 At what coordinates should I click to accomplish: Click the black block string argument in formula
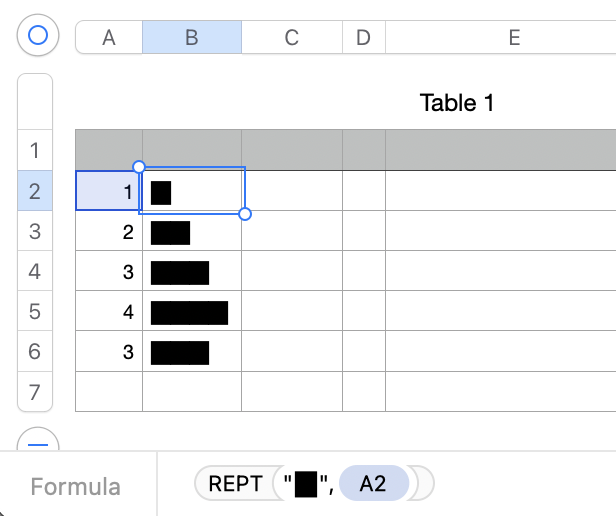coord(305,485)
